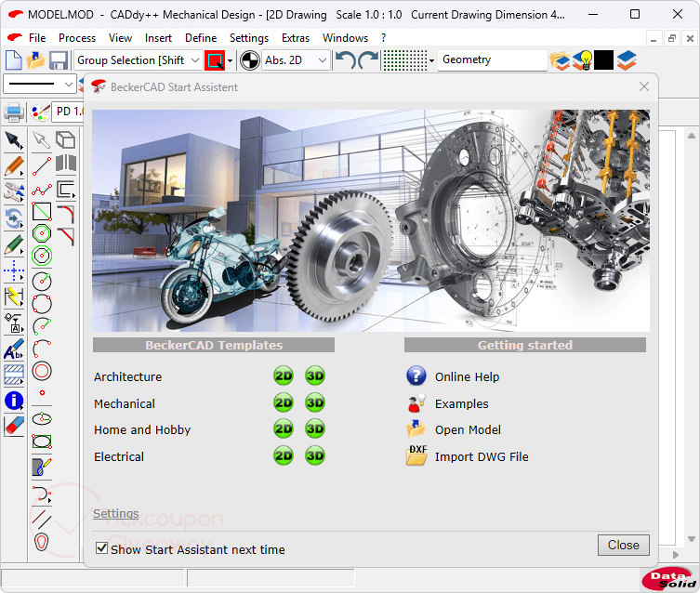
Task: Toggle Show Start Assistant next time checkbox
Action: pyautogui.click(x=101, y=548)
